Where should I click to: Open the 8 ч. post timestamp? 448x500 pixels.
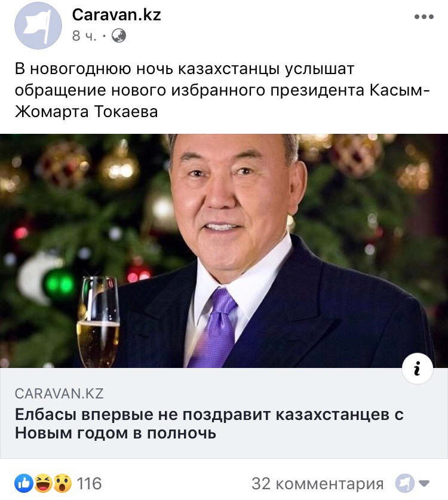(x=84, y=36)
